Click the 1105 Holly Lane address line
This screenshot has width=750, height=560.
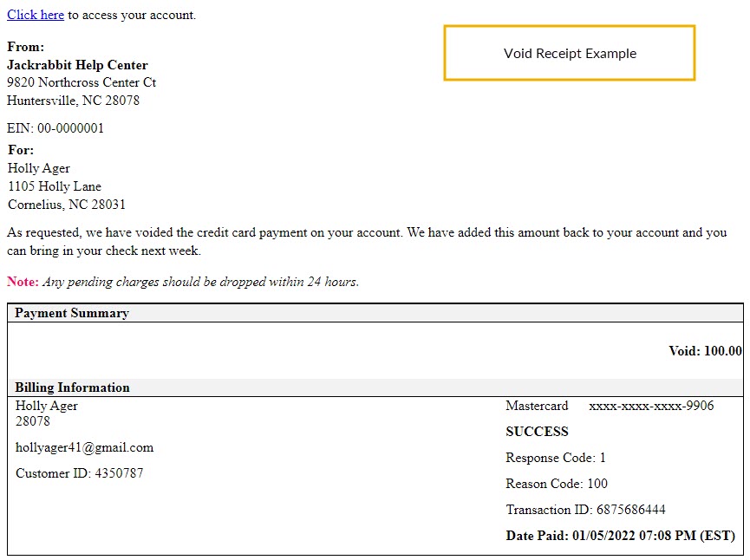click(55, 186)
